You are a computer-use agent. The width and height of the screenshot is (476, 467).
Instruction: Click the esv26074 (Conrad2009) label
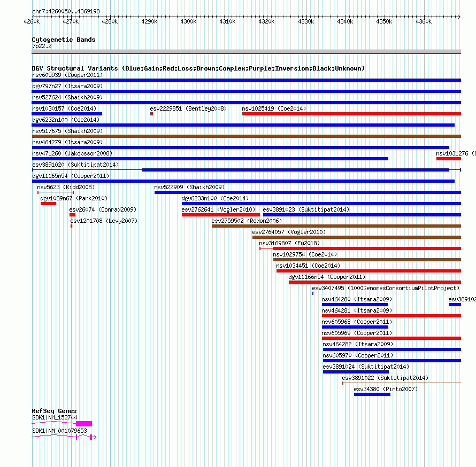coord(103,209)
